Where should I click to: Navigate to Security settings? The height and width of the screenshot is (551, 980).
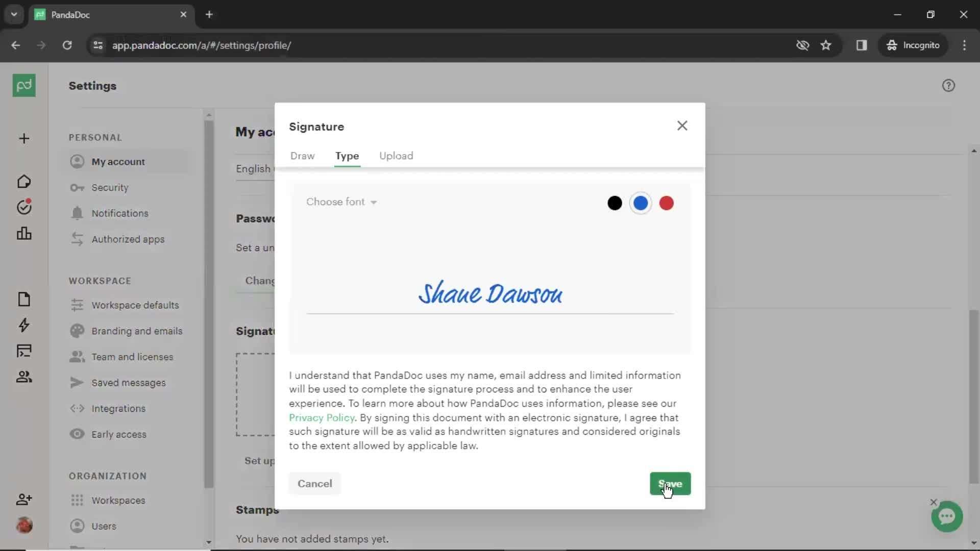[x=110, y=187]
